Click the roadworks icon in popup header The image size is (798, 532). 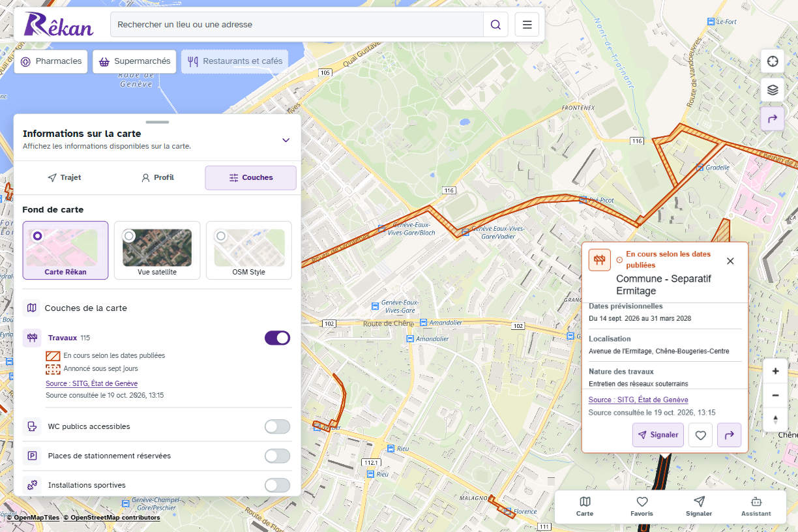tap(600, 259)
